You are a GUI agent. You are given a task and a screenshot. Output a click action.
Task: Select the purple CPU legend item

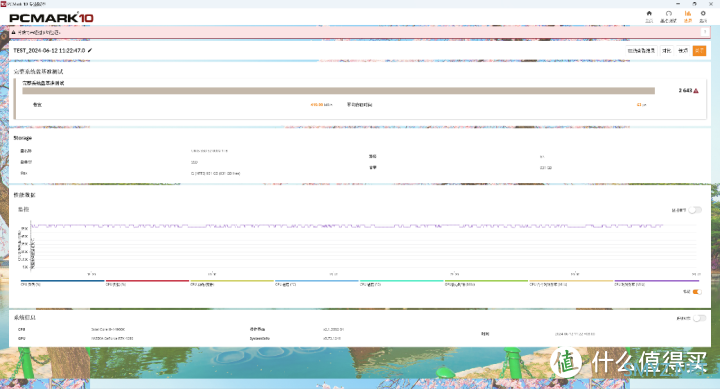(657, 282)
